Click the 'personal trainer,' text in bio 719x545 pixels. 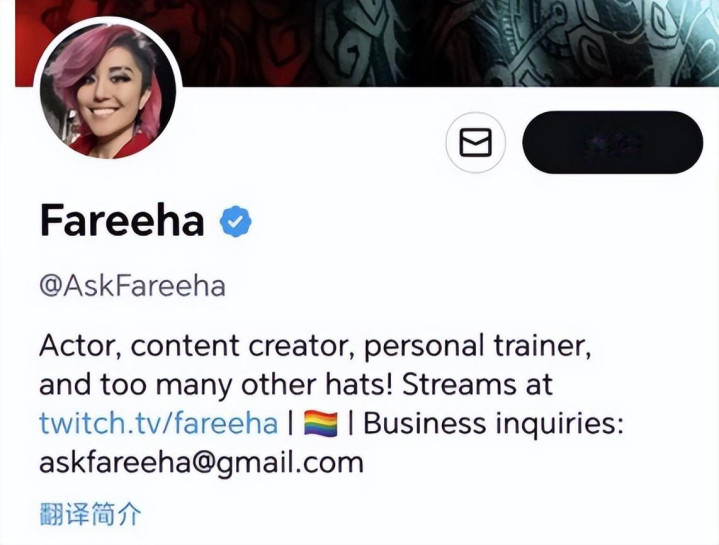coord(477,347)
